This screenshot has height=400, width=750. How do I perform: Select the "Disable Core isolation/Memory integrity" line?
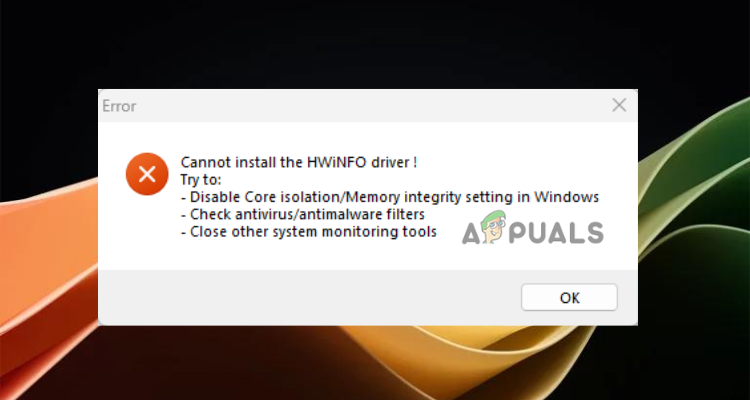389,197
